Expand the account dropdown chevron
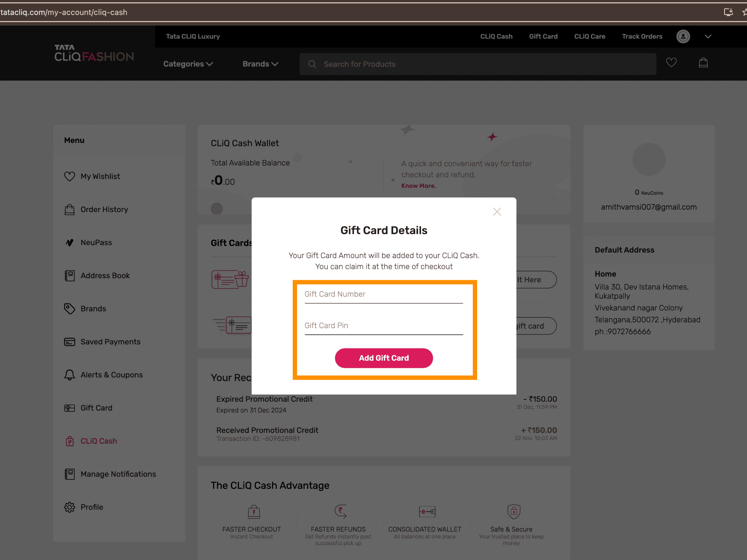The width and height of the screenshot is (747, 560). [x=708, y=36]
